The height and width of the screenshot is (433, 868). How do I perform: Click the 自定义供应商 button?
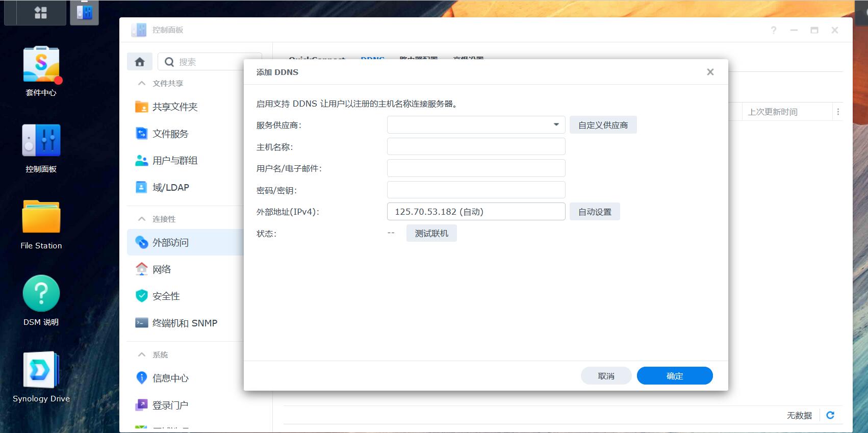603,125
